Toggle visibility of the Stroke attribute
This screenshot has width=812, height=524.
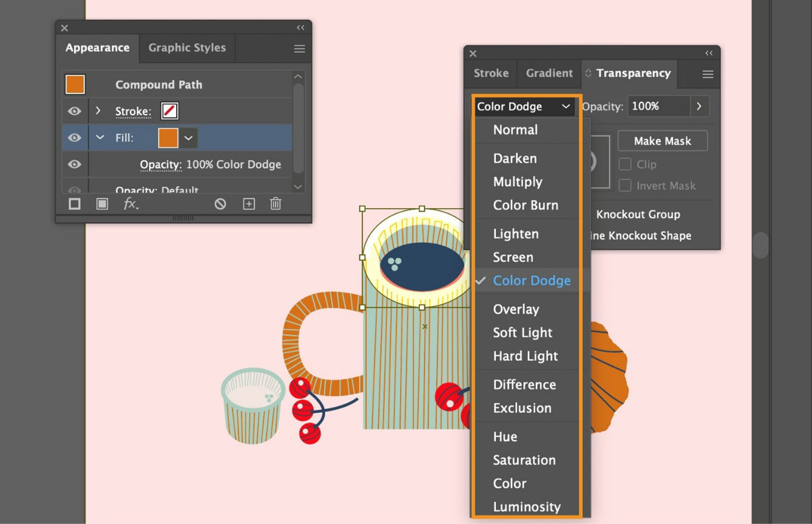click(74, 110)
